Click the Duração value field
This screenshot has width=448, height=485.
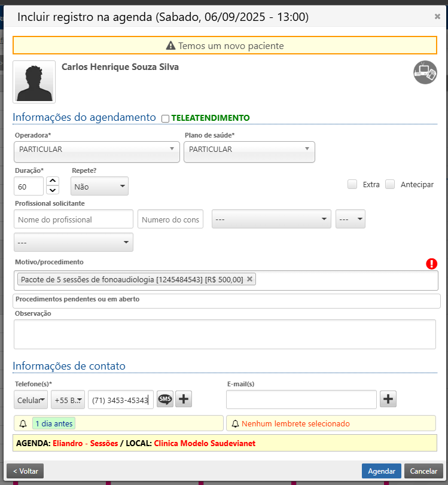coord(29,186)
